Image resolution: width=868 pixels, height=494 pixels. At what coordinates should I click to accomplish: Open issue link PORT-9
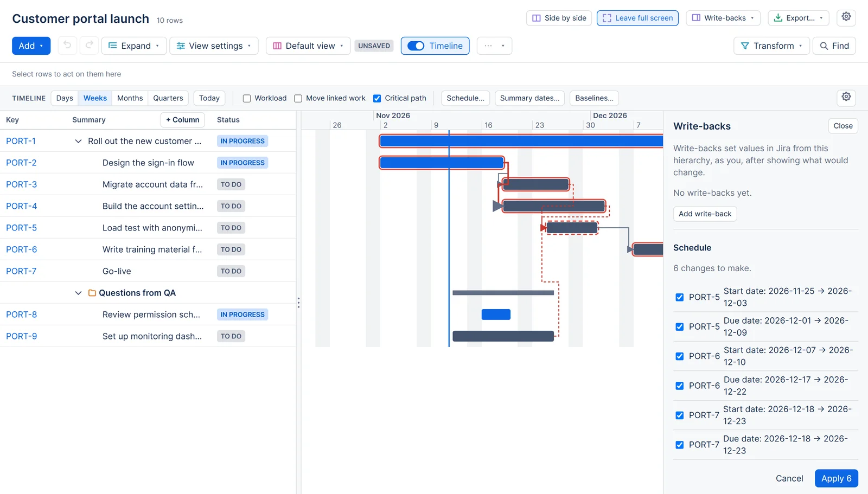pyautogui.click(x=22, y=336)
